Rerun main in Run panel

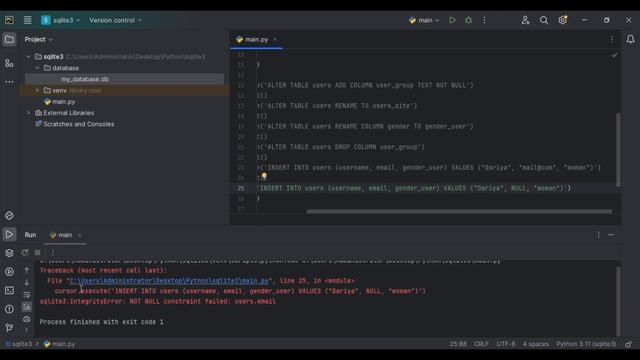(25, 253)
